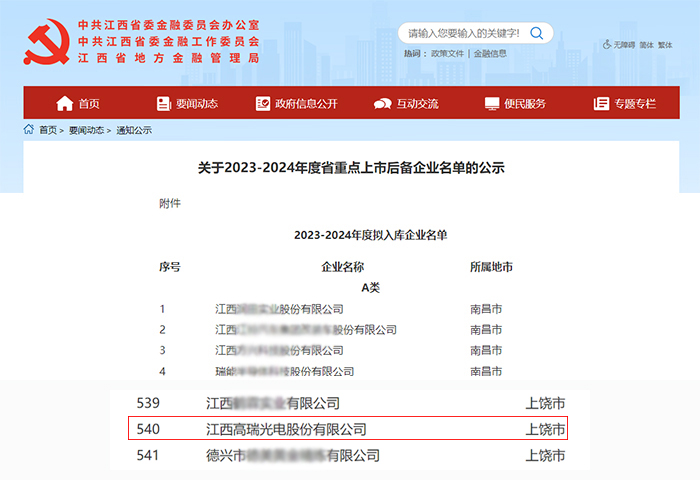Switch to 繁体 traditional Chinese

coord(665,45)
